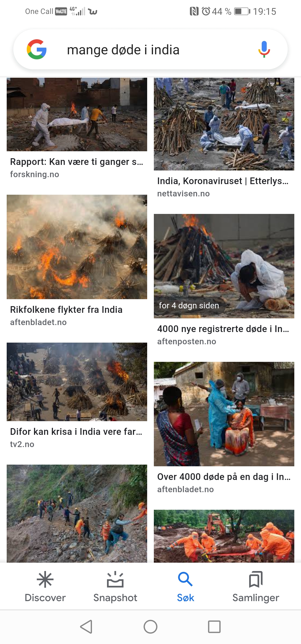Image resolution: width=301 pixels, height=644 pixels.
Task: Open 'Rapport: Kan være ti ganger' result
Action: pyautogui.click(x=77, y=162)
